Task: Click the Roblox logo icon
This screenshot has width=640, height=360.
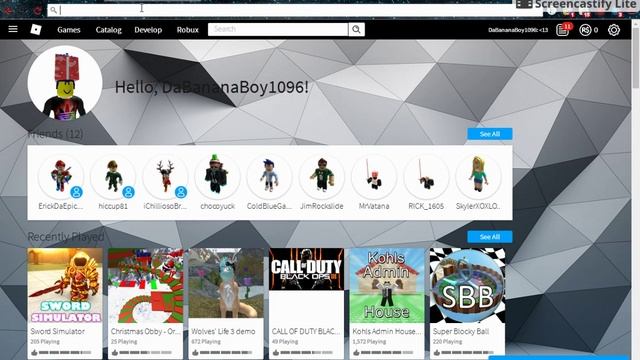Action: [36, 29]
